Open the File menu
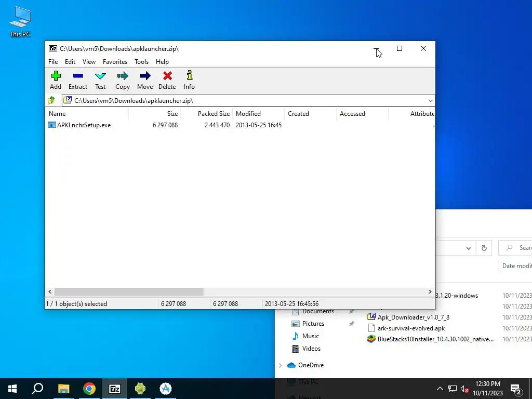 pos(53,62)
